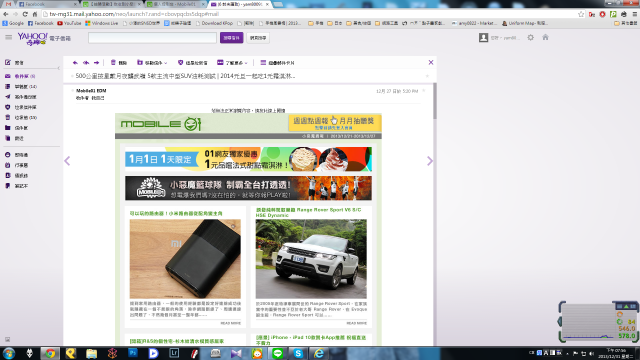The width and height of the screenshot is (640, 360).
Task: Click the Reply All double-arrow icon
Action: [86, 62]
